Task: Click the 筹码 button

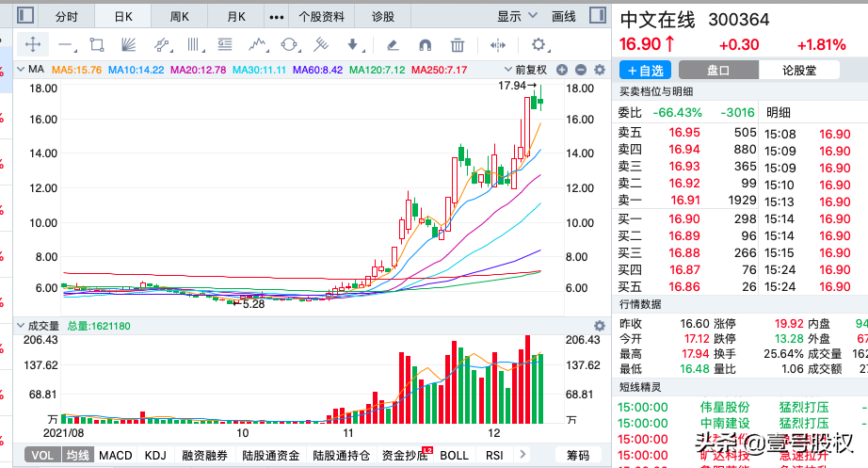Action: (578, 455)
